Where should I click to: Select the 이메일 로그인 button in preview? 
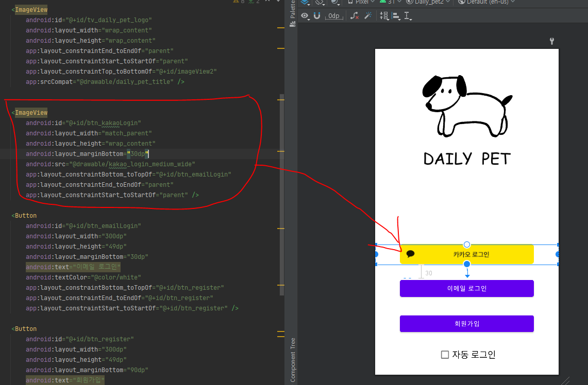tap(466, 288)
